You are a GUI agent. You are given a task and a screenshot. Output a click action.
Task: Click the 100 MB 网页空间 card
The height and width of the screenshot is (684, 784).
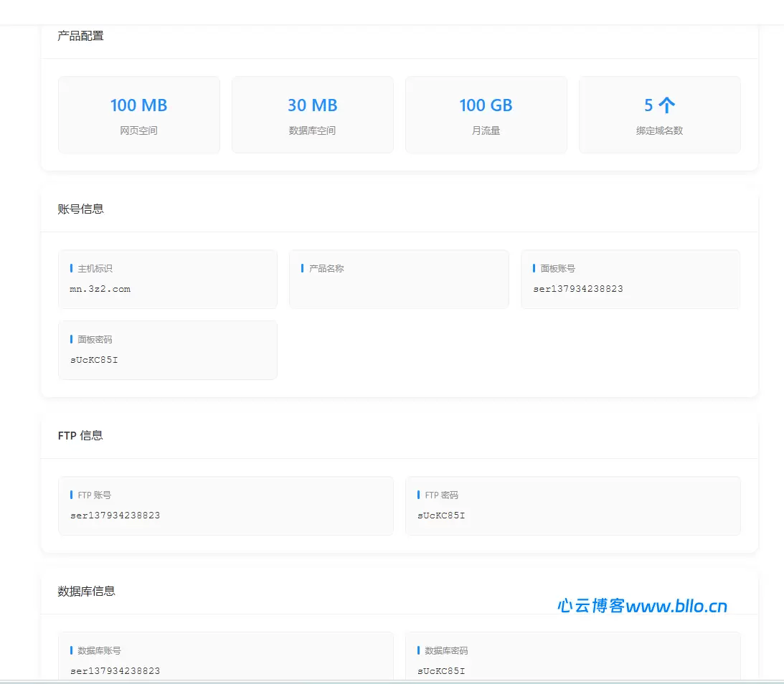[x=138, y=115]
